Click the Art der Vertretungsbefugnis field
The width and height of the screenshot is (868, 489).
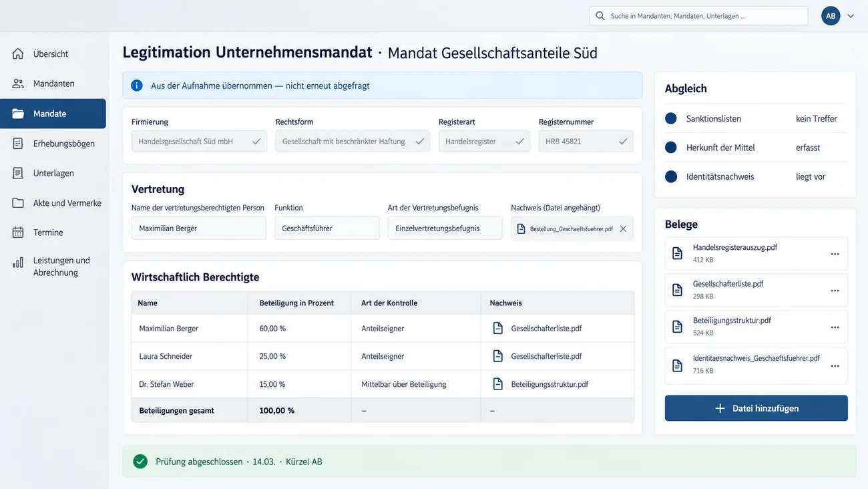[x=445, y=228]
